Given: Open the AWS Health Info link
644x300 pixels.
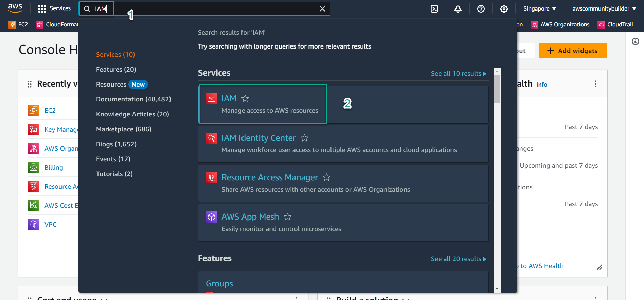Looking at the screenshot, I should pos(542,85).
